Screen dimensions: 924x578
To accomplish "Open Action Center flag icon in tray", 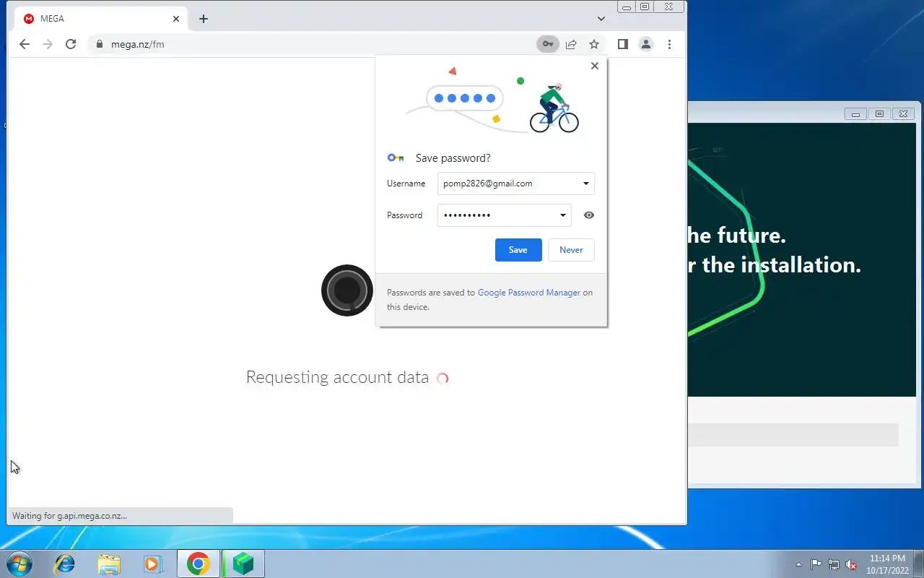I will pyautogui.click(x=816, y=564).
